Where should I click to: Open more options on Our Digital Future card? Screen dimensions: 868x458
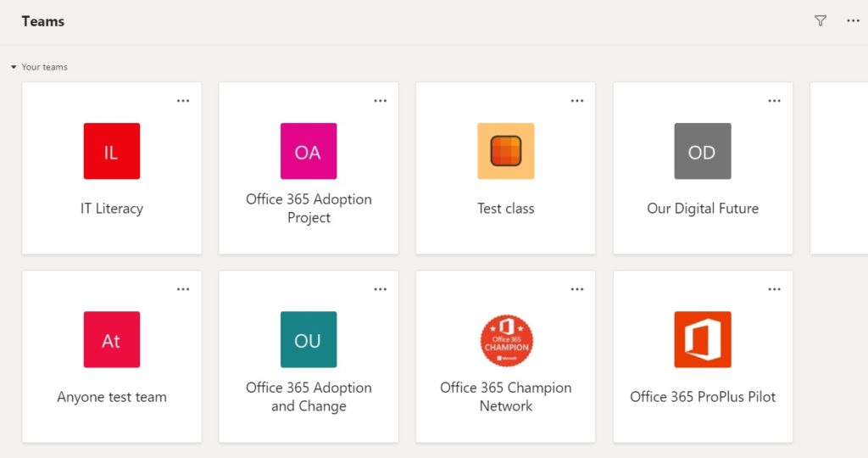[x=775, y=101]
